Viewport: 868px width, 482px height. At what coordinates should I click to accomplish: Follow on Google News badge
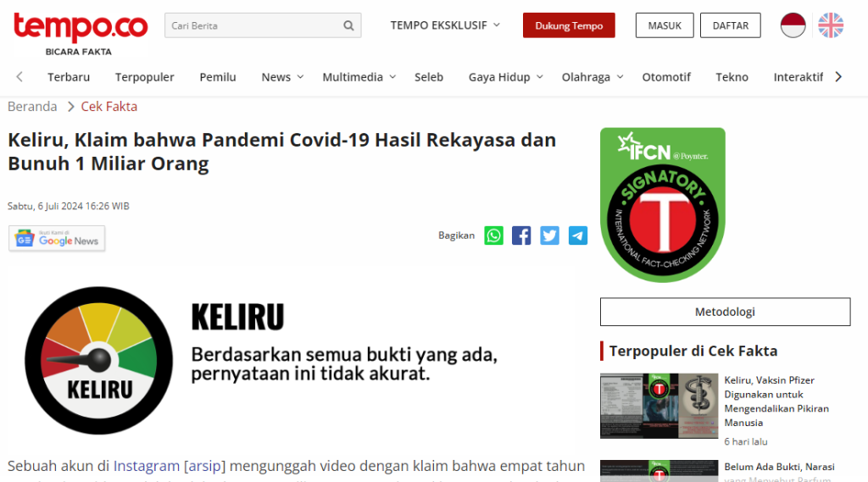pos(57,239)
